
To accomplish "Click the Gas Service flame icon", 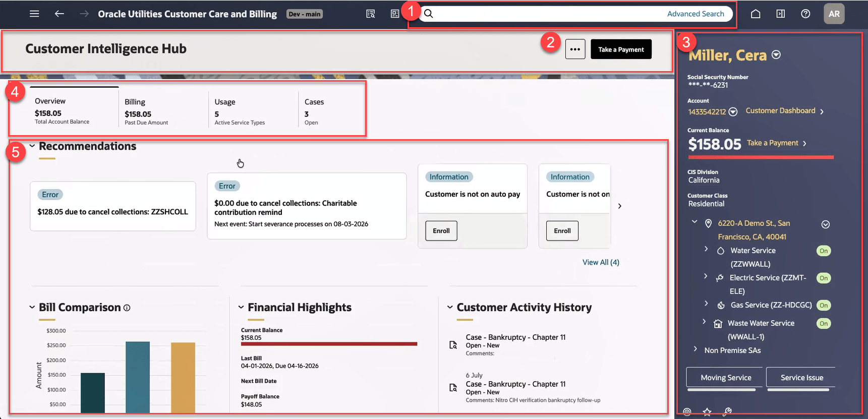I will click(721, 305).
